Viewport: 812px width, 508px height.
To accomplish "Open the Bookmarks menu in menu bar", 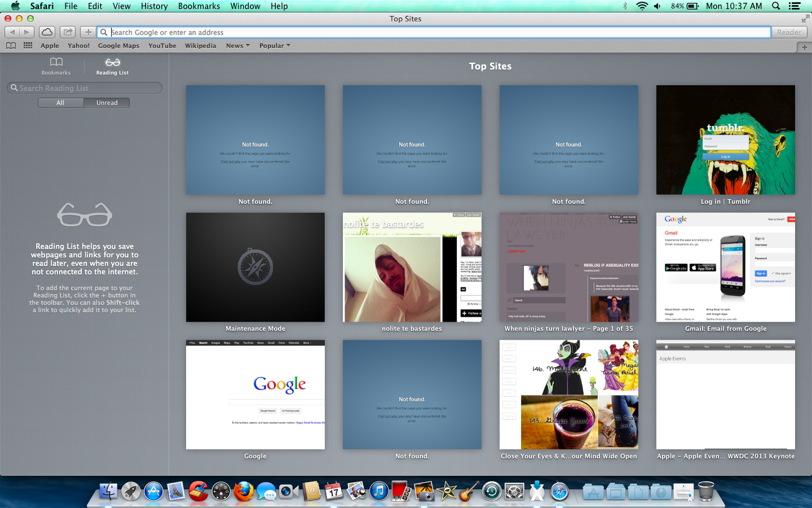I will click(x=198, y=6).
